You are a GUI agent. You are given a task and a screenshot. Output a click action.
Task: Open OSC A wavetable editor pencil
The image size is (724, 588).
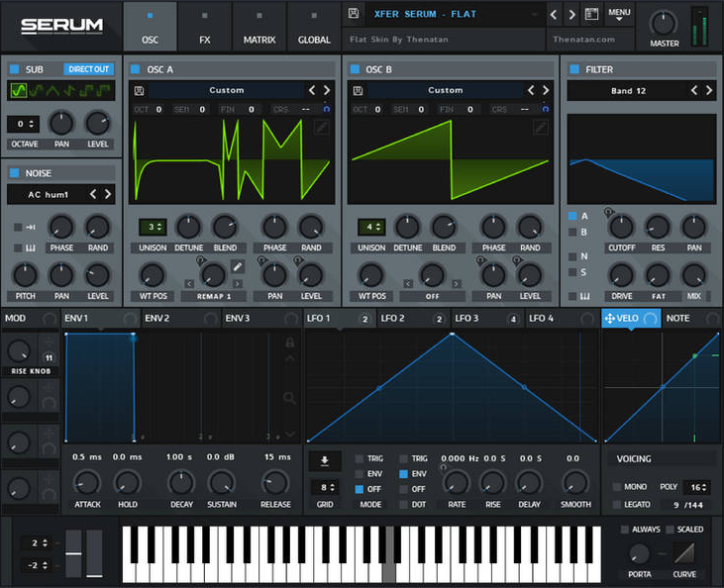pos(321,127)
